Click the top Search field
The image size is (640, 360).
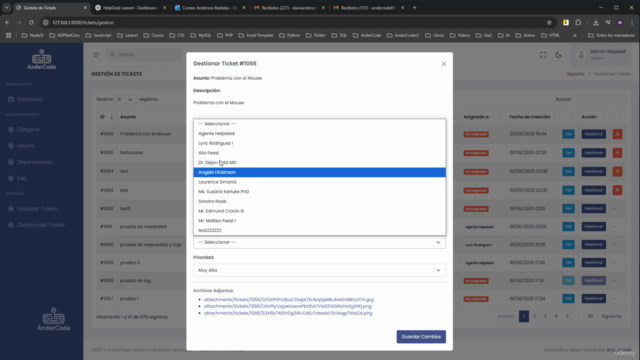click(x=144, y=55)
